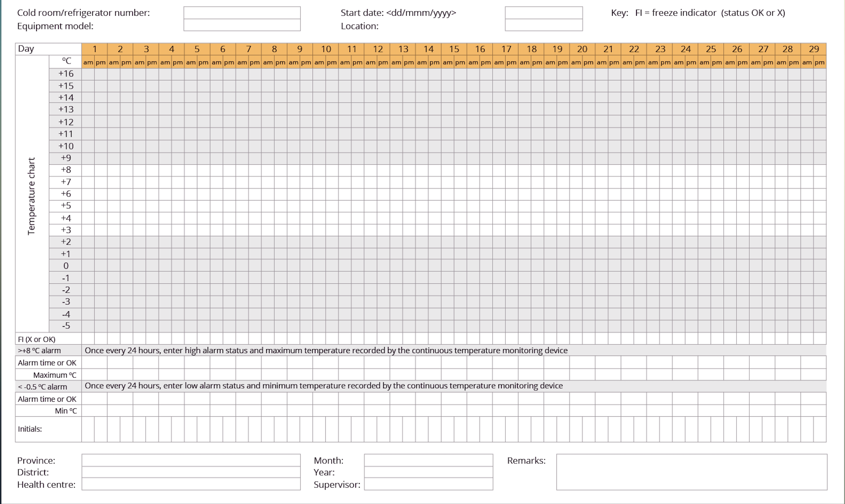The height and width of the screenshot is (504, 845).
Task: Select the Day 1 column header
Action: tap(95, 49)
